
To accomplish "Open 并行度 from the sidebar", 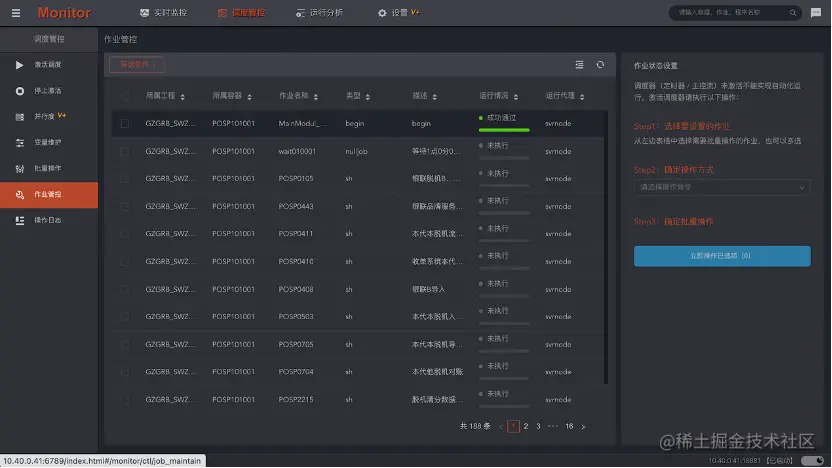I will pos(49,116).
